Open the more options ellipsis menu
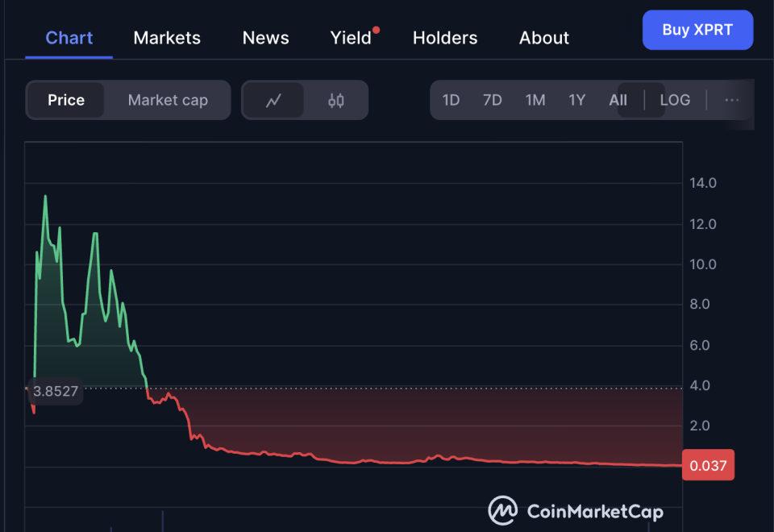 click(x=731, y=100)
